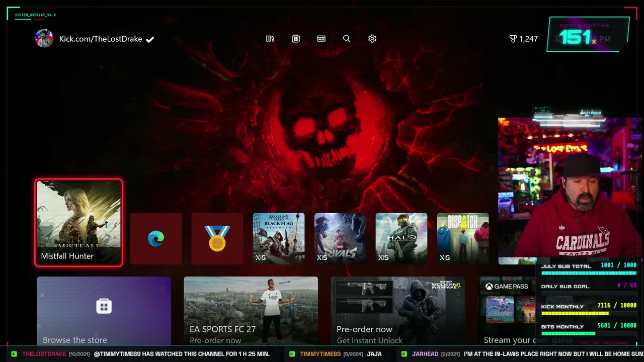Click the JULY SUB TOTAL progress bar
644x362 pixels.
pos(588,273)
